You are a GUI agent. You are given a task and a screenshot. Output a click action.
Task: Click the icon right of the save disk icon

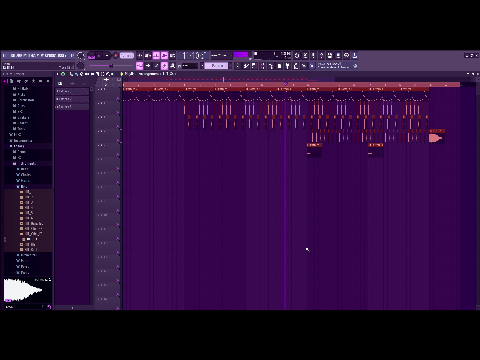338,55
